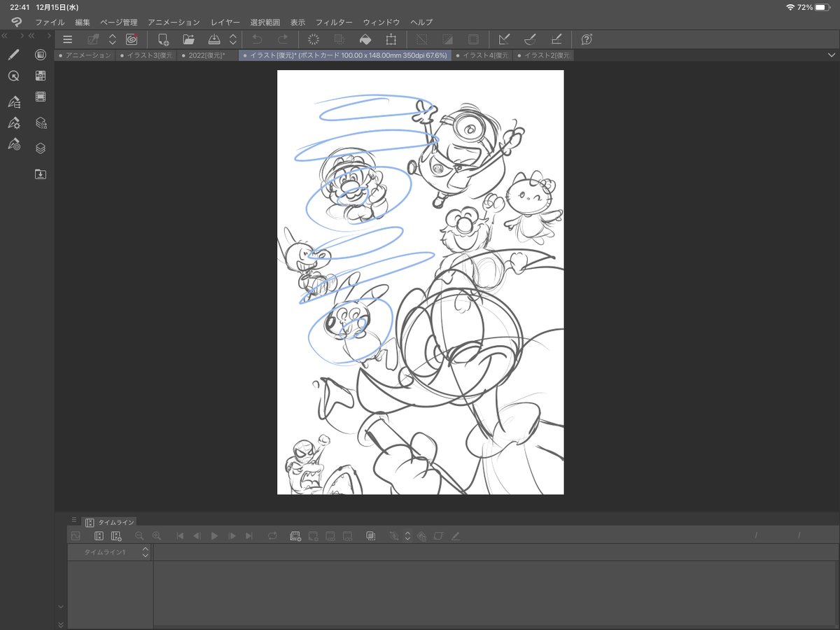Click the Clip Studio Paint logo icon
Viewport: 840px width, 630px height.
point(16,22)
